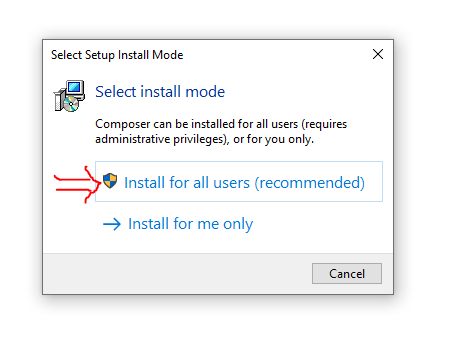459x361 pixels.
Task: Click the blue arrow beside Install for me only
Action: pyautogui.click(x=112, y=224)
